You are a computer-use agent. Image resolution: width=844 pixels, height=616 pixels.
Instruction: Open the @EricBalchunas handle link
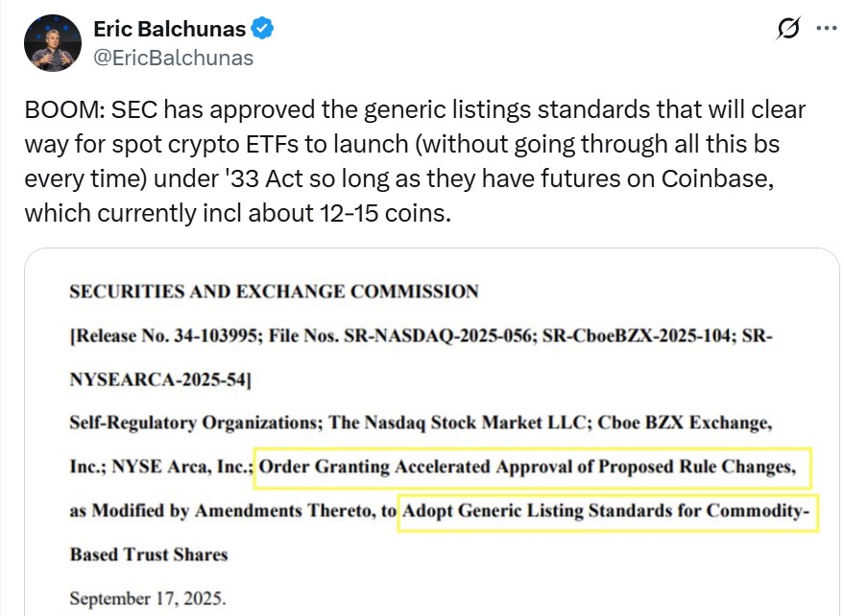[174, 59]
